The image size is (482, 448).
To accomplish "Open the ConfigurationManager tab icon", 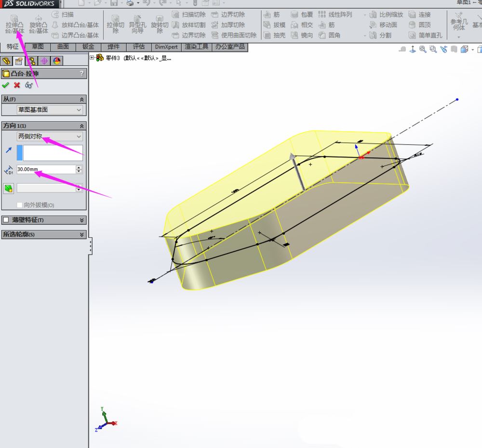I will click(31, 61).
